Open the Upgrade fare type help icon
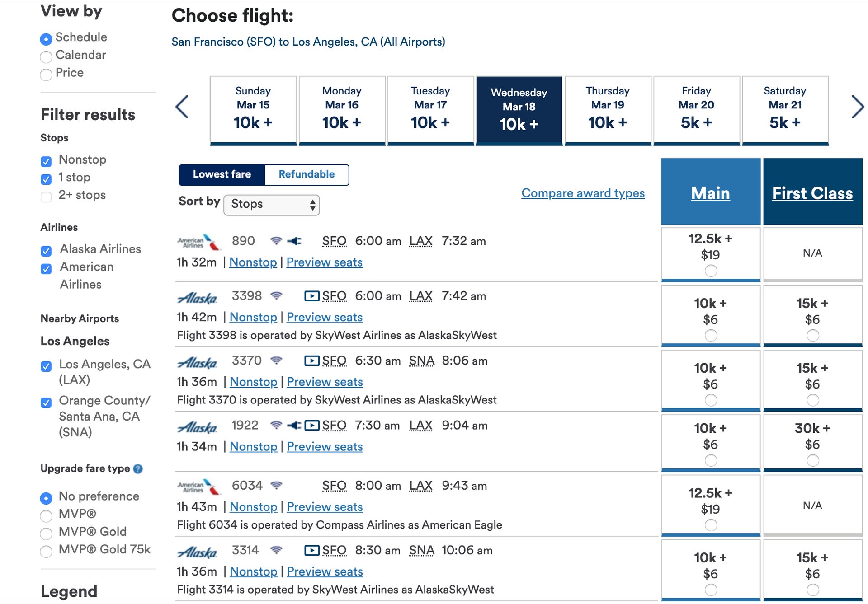 138,468
